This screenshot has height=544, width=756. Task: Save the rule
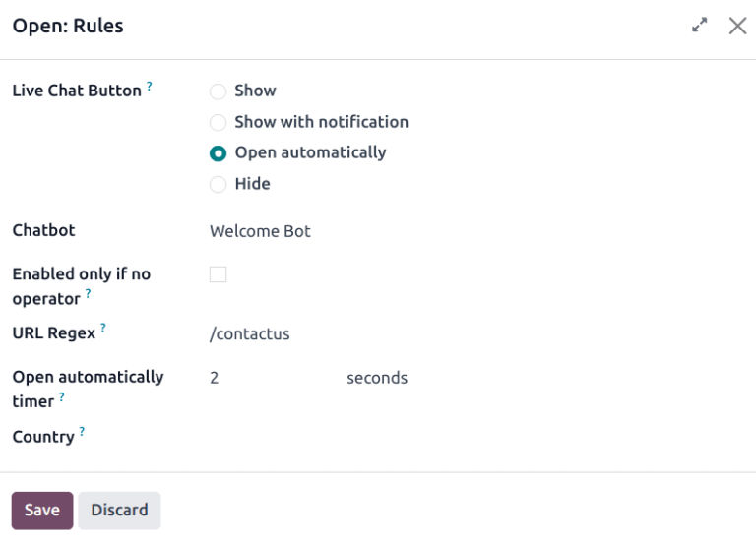[42, 511]
